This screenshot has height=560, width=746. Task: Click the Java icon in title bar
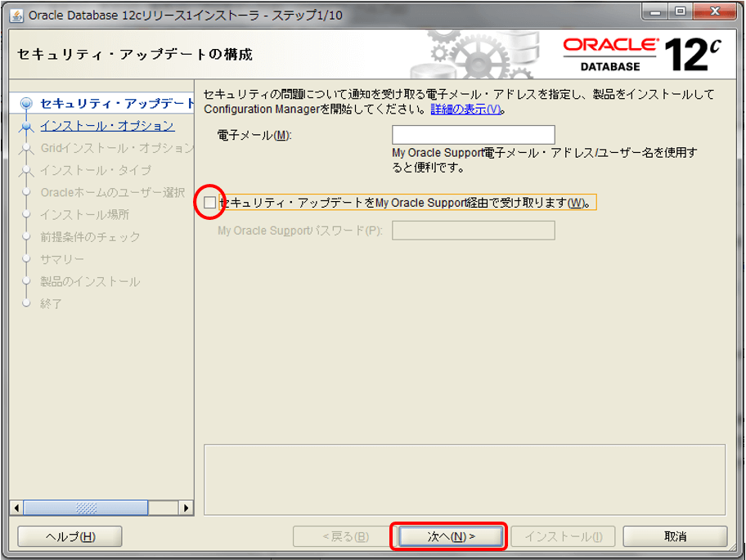[16, 16]
